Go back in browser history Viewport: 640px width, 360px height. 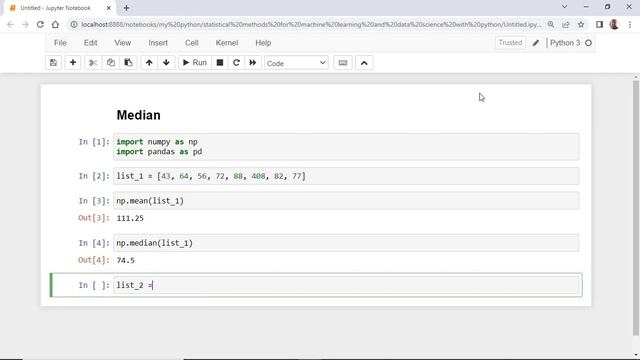coord(11,24)
